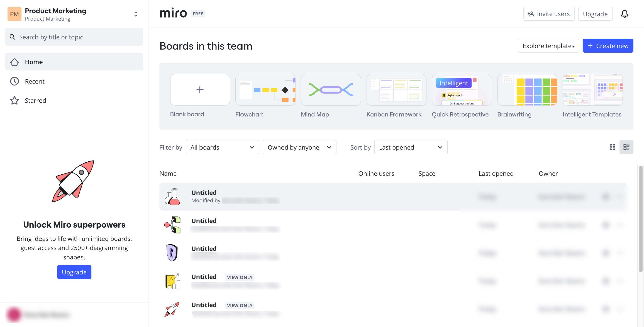Click the flask board icon
644x327 pixels.
[172, 197]
